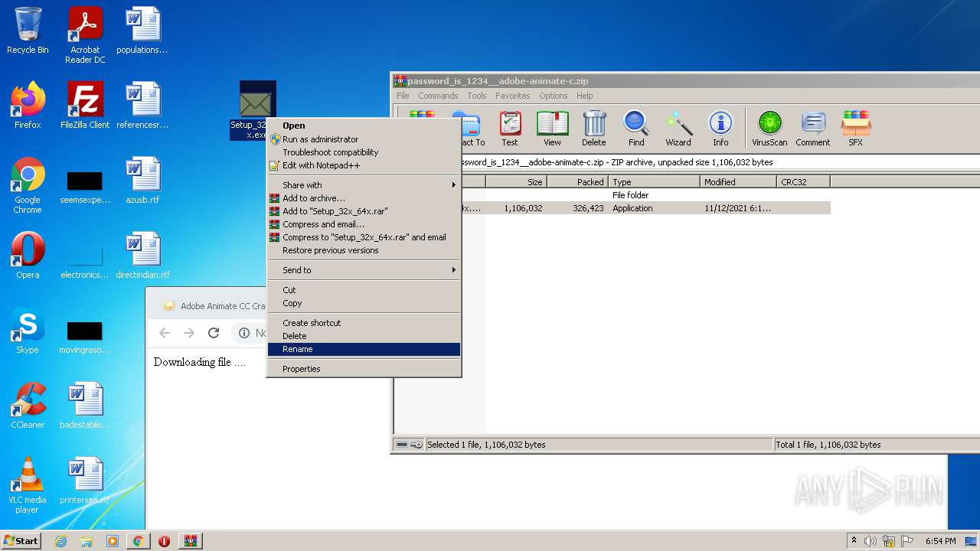This screenshot has height=551, width=980.
Task: Click Internet Explorer icon in taskbar
Action: click(x=60, y=541)
